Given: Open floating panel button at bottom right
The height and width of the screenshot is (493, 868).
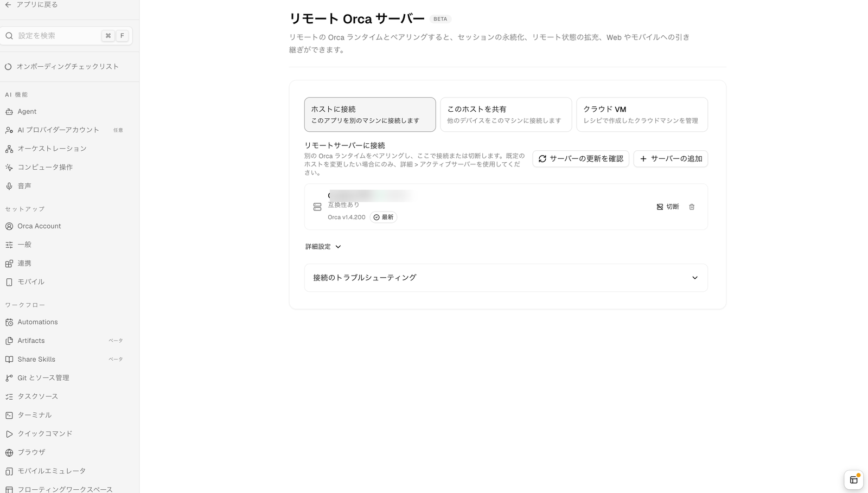Looking at the screenshot, I should (853, 480).
